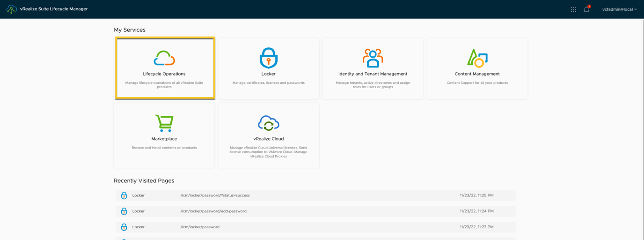Click the 'Manage certificates, licenses and passwords' description
This screenshot has height=240, width=644.
point(269,83)
